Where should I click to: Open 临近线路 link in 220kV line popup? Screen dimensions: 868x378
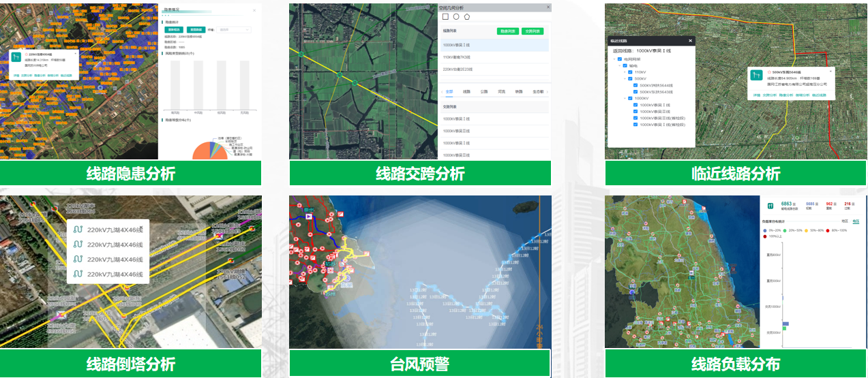66,76
